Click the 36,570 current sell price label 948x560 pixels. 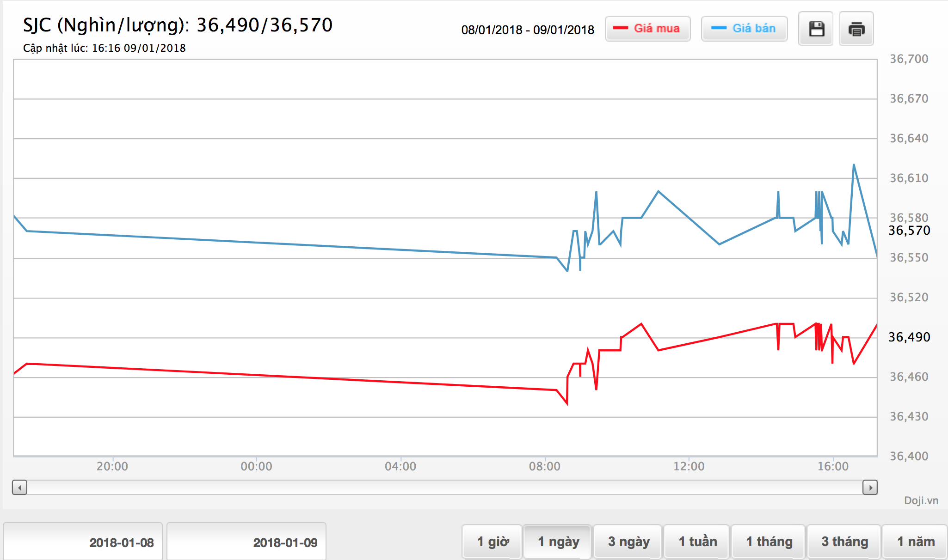pos(909,231)
